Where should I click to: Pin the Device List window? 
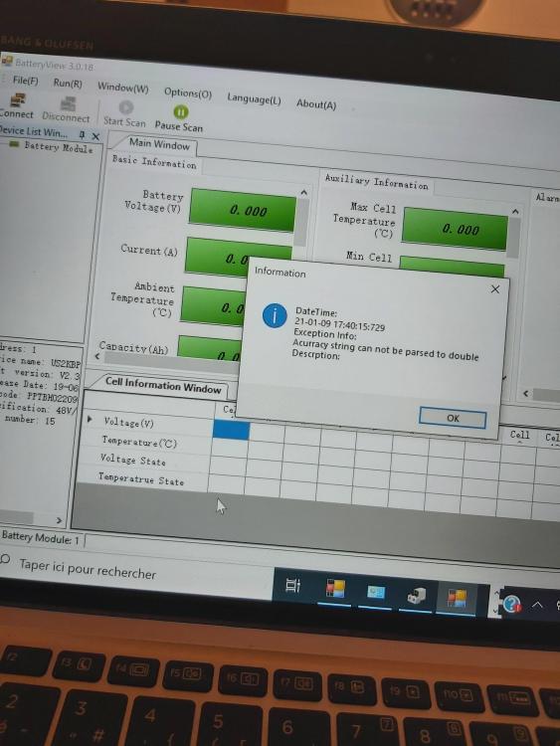coord(82,134)
